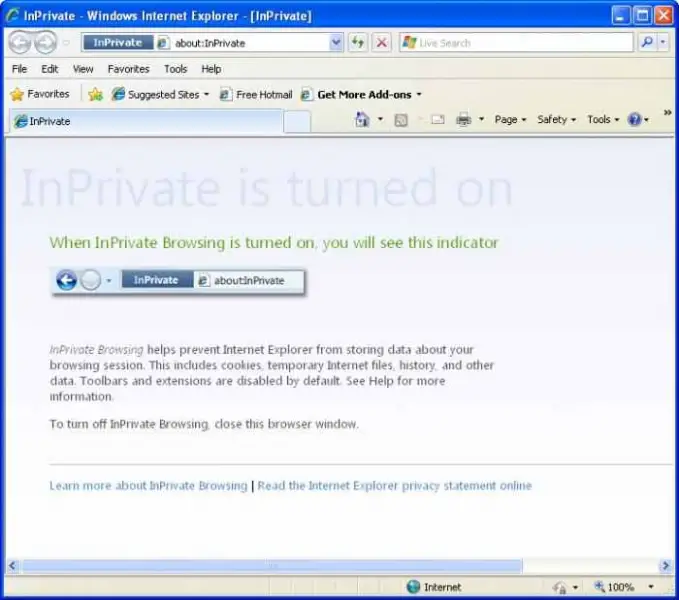This screenshot has width=679, height=600.
Task: Click the Print icon
Action: click(x=463, y=119)
